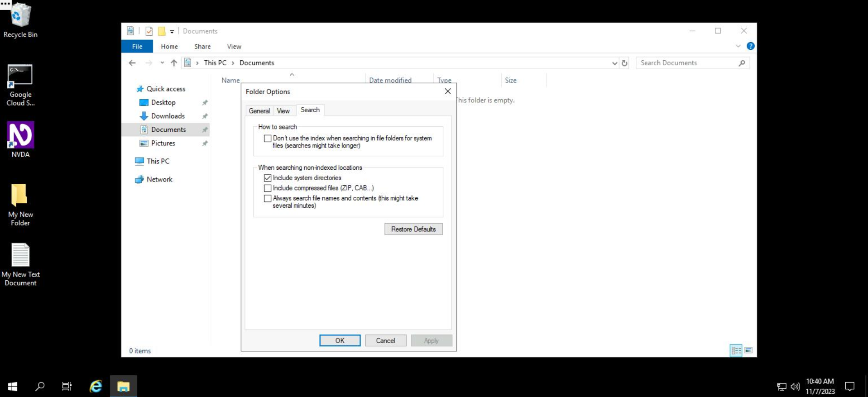Viewport: 868px width, 397px height.
Task: Open Task View from taskbar
Action: coord(67,386)
